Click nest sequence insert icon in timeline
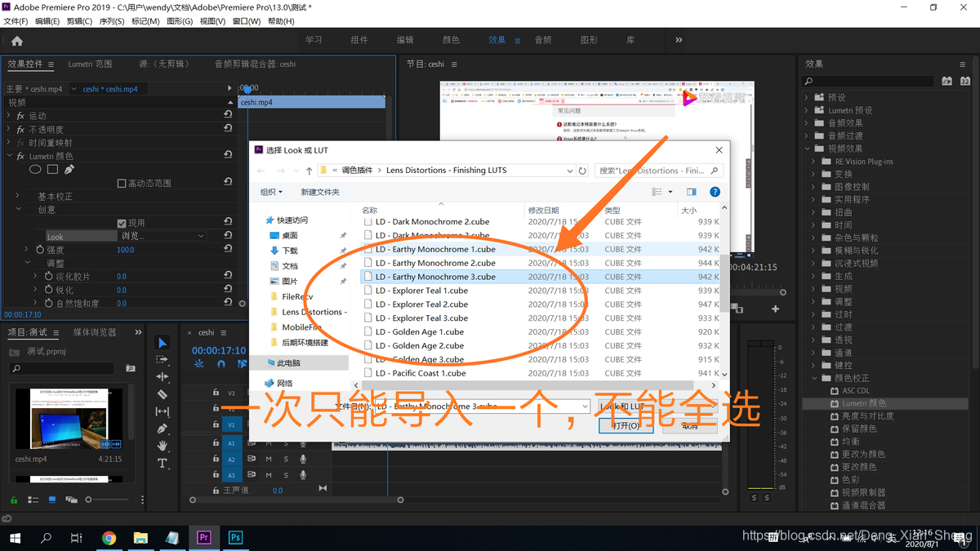This screenshot has height=551, width=980. pos(199,364)
